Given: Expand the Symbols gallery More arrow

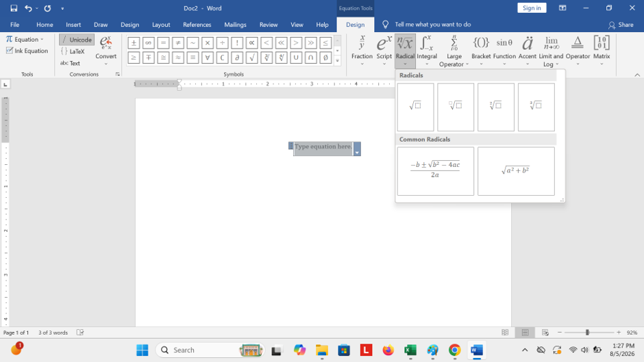Looking at the screenshot, I should click(x=338, y=61).
